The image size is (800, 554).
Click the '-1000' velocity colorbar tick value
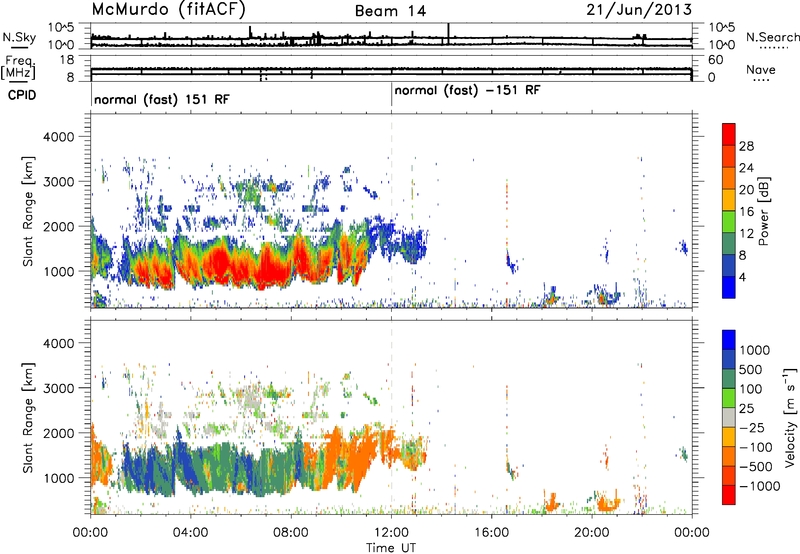pyautogui.click(x=760, y=486)
